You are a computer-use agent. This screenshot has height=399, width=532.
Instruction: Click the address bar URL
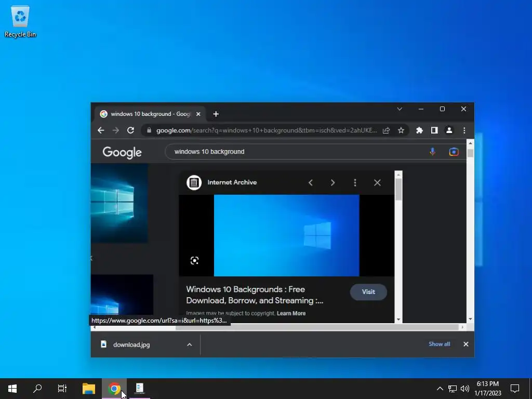[x=267, y=130]
